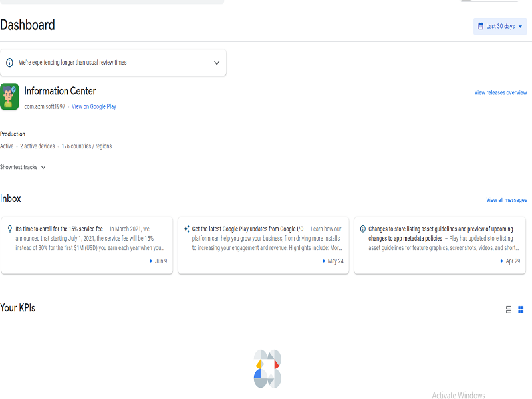532x399 pixels.
Task: Click lightbulb icon on 15% service fee message
Action: (9, 229)
